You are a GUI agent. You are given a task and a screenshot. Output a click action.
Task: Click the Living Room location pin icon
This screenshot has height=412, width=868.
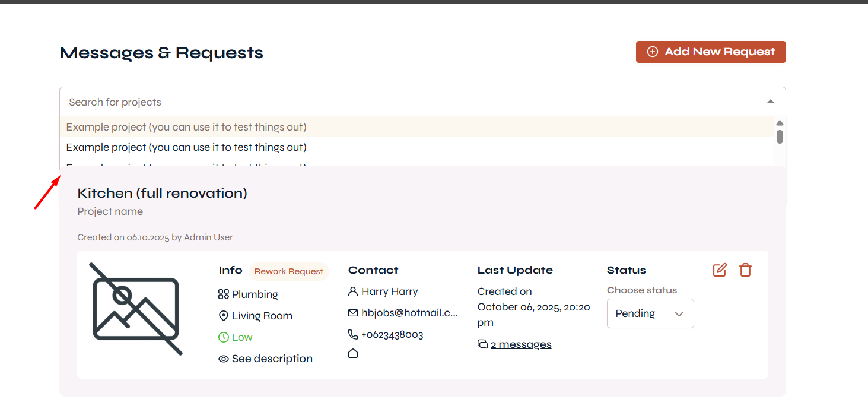224,316
